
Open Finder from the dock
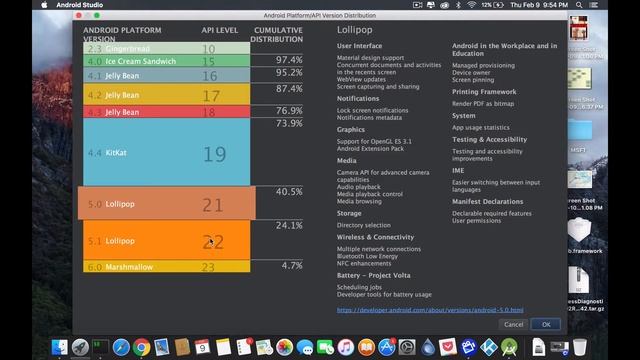pyautogui.click(x=60, y=347)
